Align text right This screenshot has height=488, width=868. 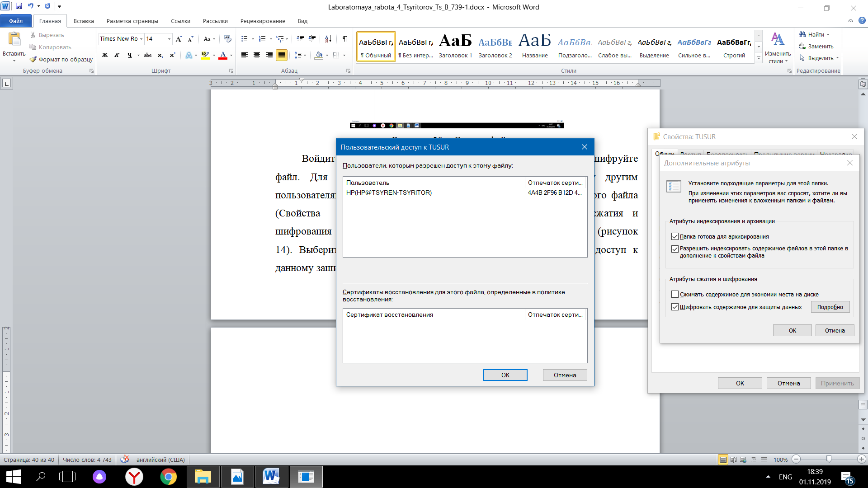pos(269,55)
